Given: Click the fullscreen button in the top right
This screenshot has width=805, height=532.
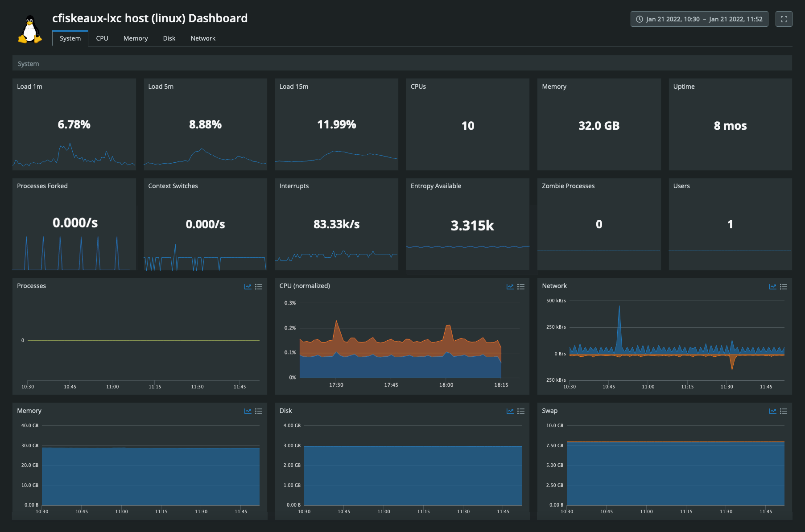Looking at the screenshot, I should pos(784,19).
